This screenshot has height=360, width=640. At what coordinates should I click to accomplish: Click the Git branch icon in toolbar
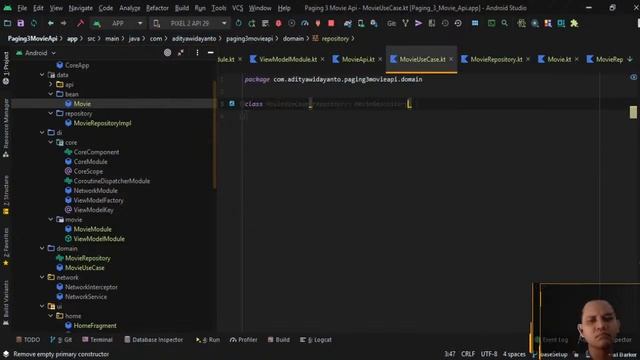click(x=405, y=23)
